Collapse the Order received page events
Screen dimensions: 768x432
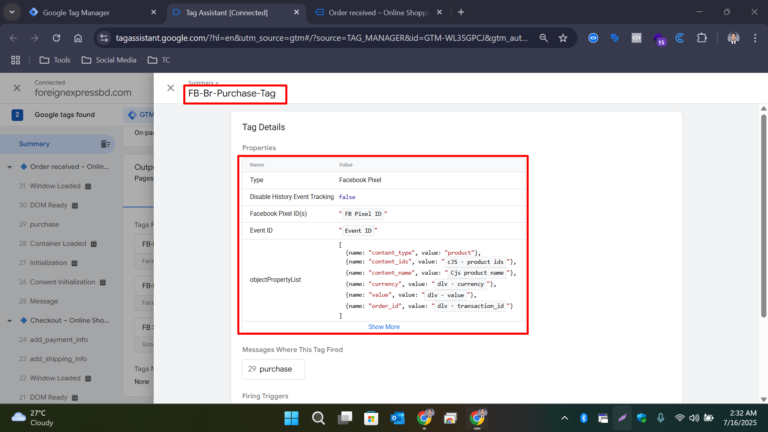(x=9, y=167)
